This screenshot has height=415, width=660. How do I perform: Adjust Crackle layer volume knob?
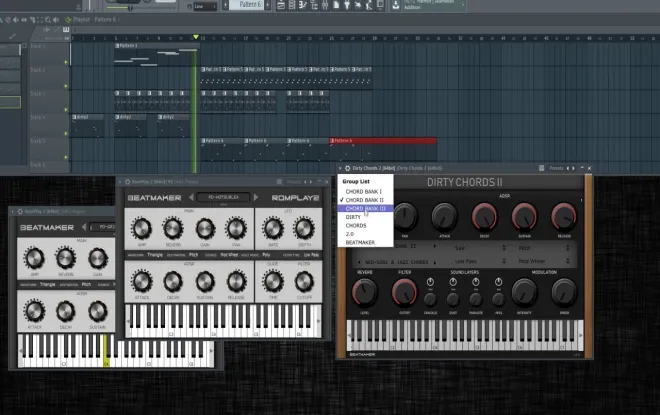430,300
